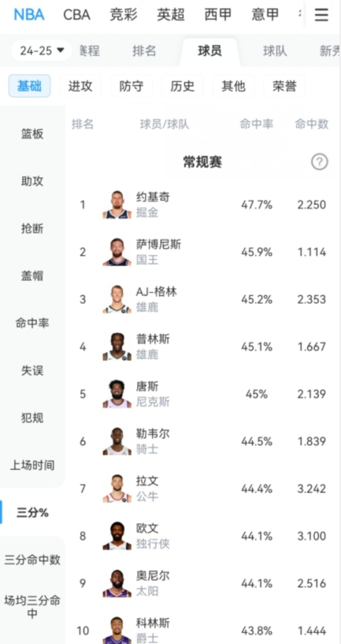Select the CBA league tab
The image size is (341, 644).
click(76, 15)
